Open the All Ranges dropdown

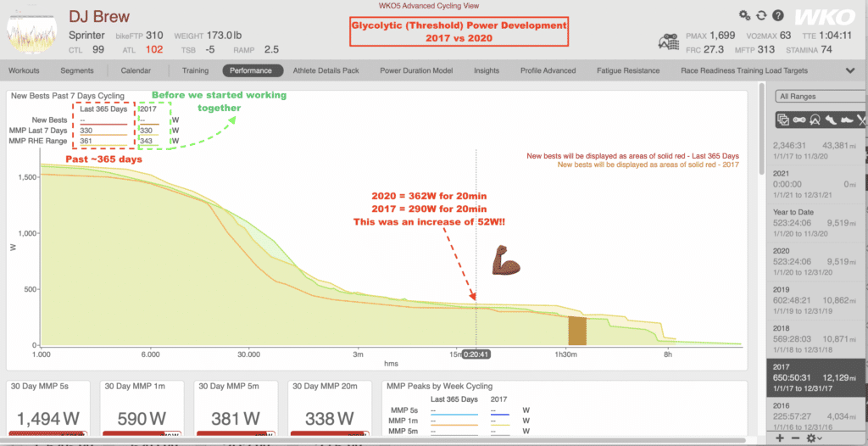pos(821,97)
